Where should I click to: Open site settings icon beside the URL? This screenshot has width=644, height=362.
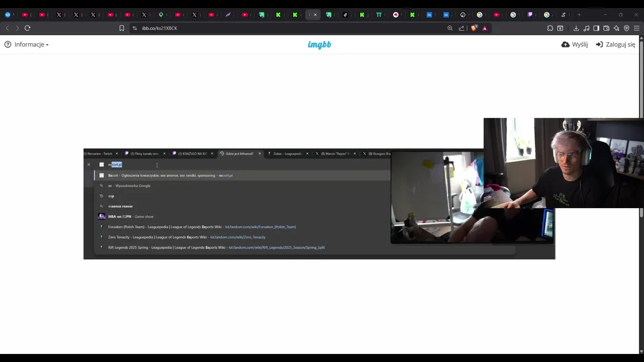[134, 28]
